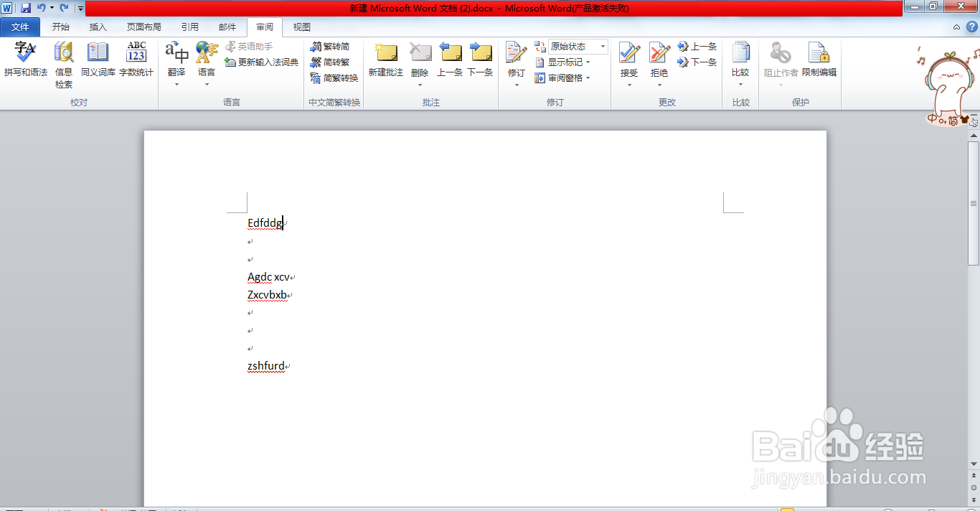Switch to the Page Layout (页面布局) tab
The height and width of the screenshot is (511, 980).
[144, 27]
